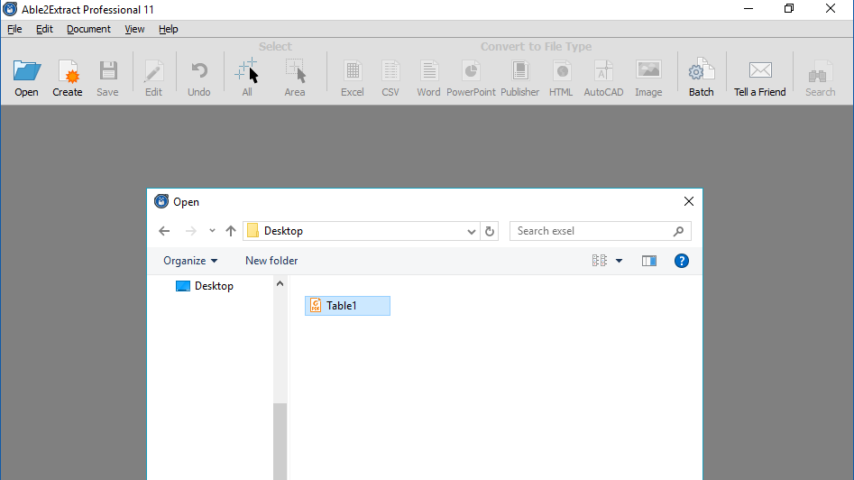
Task: Open the recent locations dropdown arrow
Action: pos(212,231)
